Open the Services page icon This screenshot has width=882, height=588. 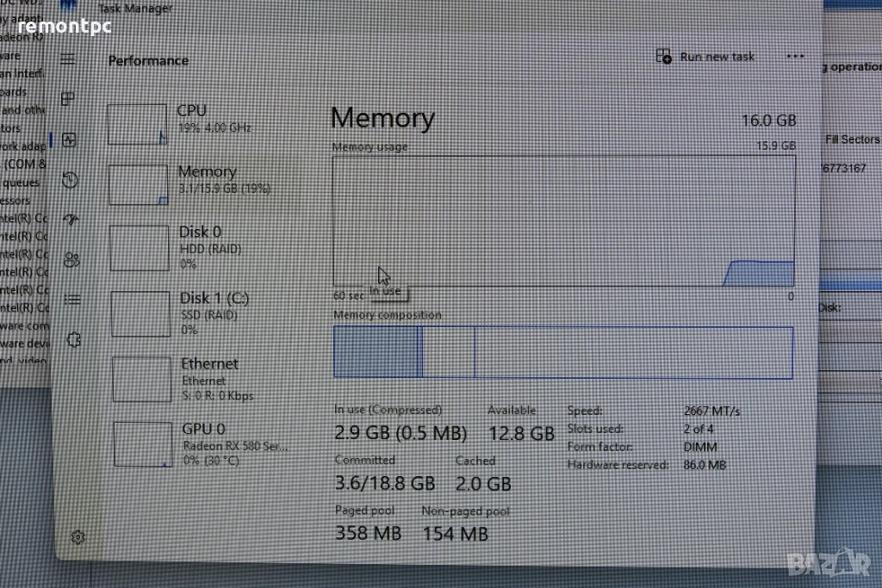pos(73,340)
